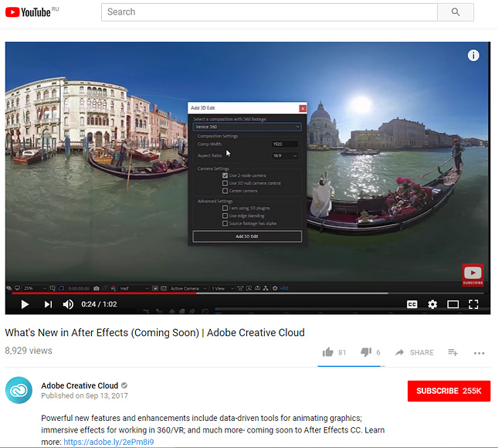Enable Use 3D null camera control
The width and height of the screenshot is (498, 448).
point(225,183)
